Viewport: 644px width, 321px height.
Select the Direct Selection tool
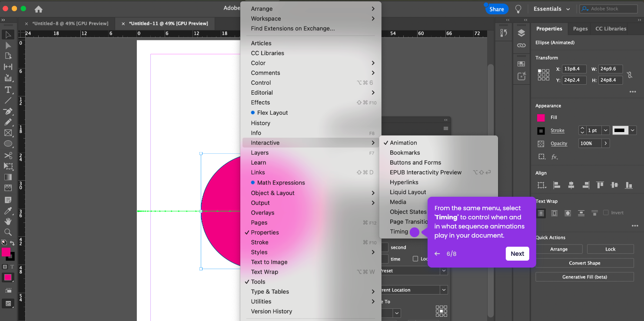click(8, 45)
